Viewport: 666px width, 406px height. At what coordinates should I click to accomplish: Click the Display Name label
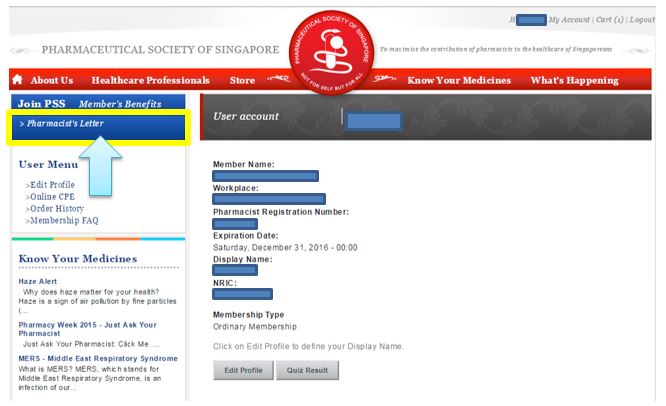[243, 259]
